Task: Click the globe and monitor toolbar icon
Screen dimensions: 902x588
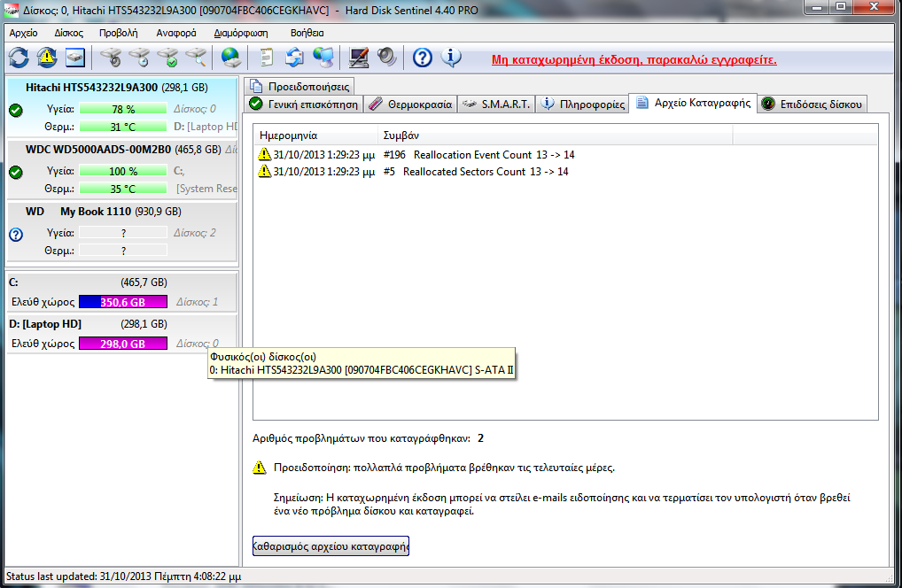Action: click(x=323, y=57)
